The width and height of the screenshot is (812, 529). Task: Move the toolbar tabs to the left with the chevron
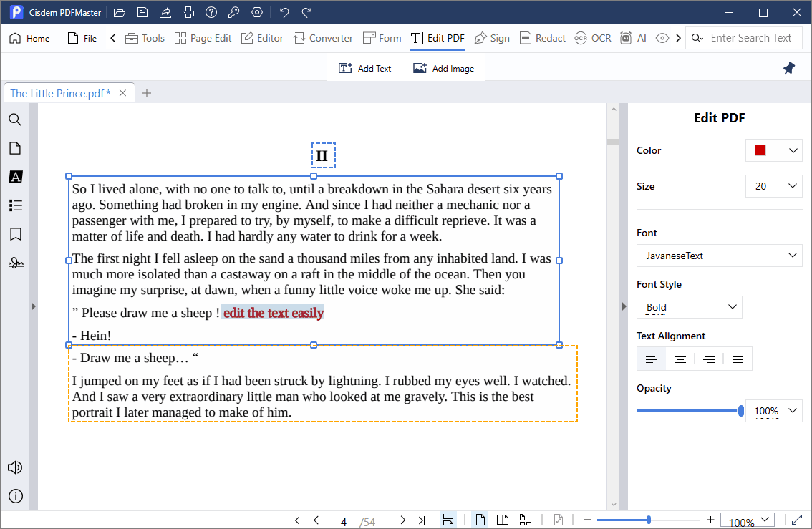112,39
